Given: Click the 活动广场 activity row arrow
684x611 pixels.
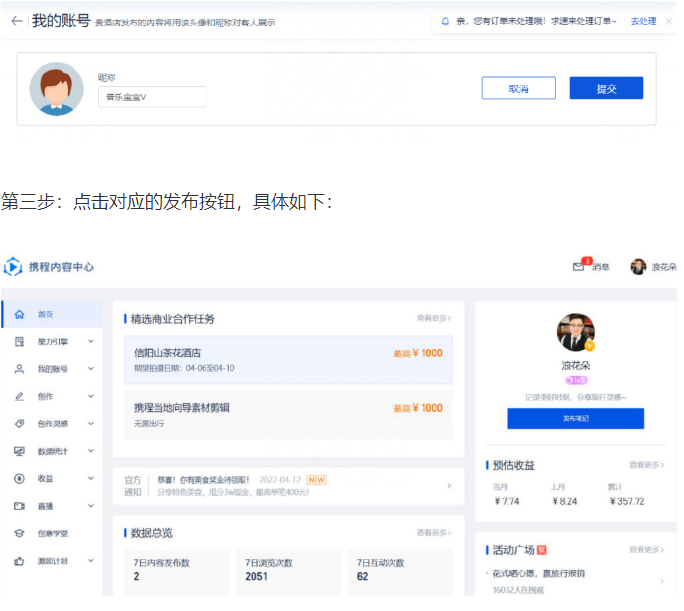Looking at the screenshot, I should click(x=662, y=581).
